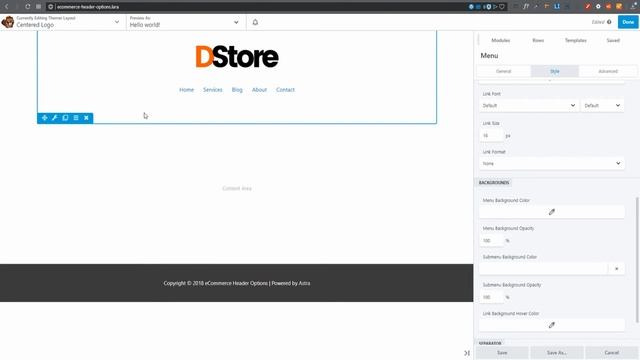Click the Link Size input field
640x360 pixels.
491,136
